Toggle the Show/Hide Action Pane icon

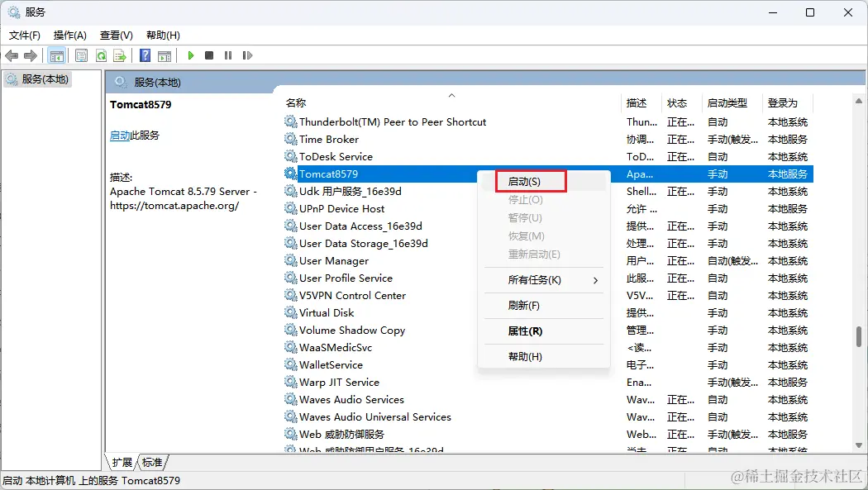pyautogui.click(x=165, y=55)
